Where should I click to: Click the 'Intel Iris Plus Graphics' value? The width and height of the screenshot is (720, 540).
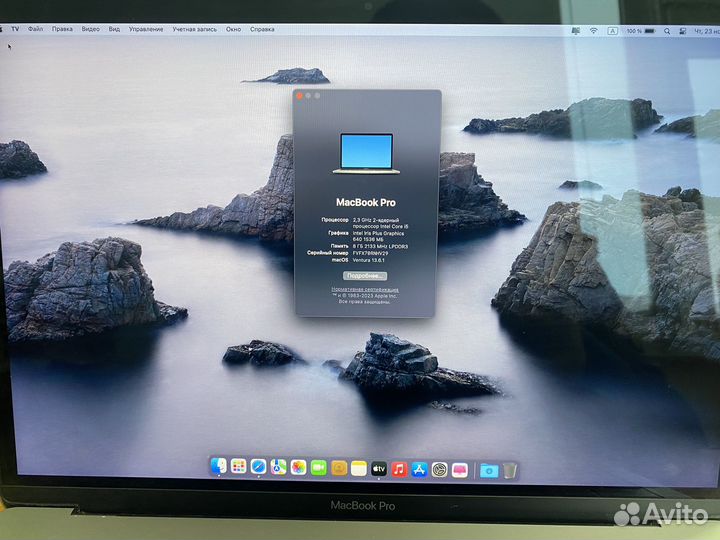tap(378, 234)
